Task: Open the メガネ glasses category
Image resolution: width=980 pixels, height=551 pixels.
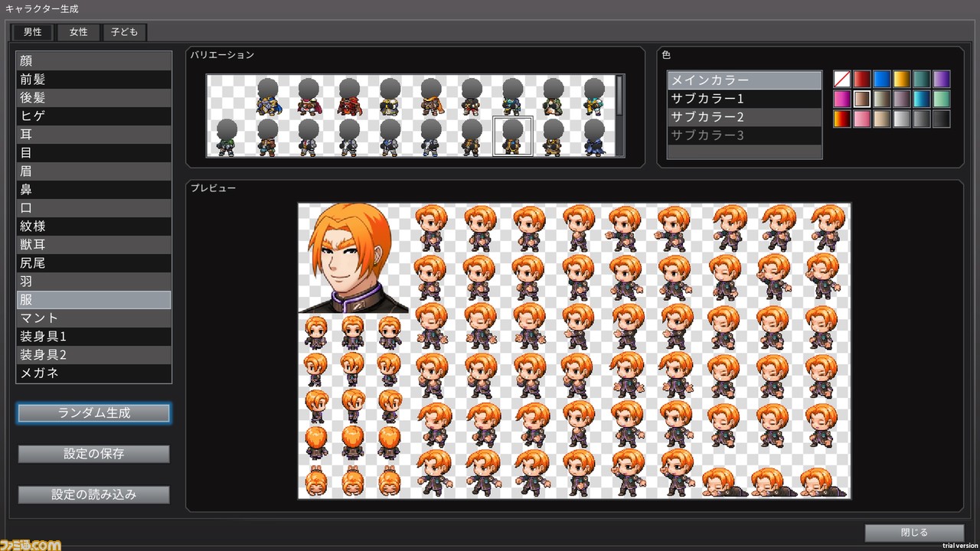Action: pyautogui.click(x=93, y=373)
